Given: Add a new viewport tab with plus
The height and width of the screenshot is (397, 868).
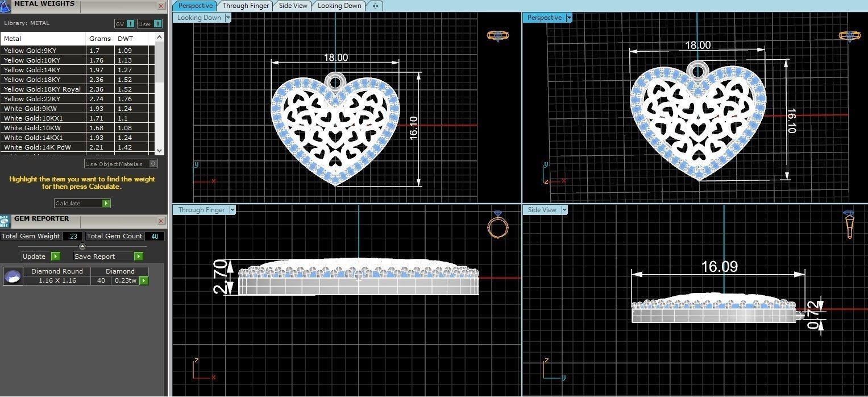Looking at the screenshot, I should point(375,6).
